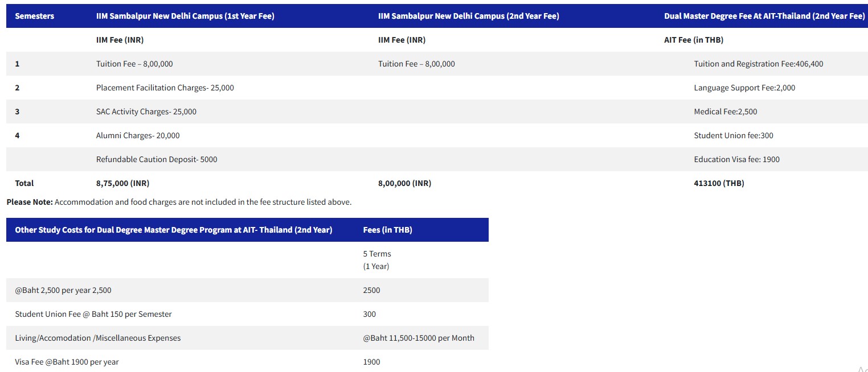Viewport: 868px width, 372px height.
Task: Click the 'IIM Sambalpur New Delhi Campus (1st Year Fee)' header
Action: 185,16
